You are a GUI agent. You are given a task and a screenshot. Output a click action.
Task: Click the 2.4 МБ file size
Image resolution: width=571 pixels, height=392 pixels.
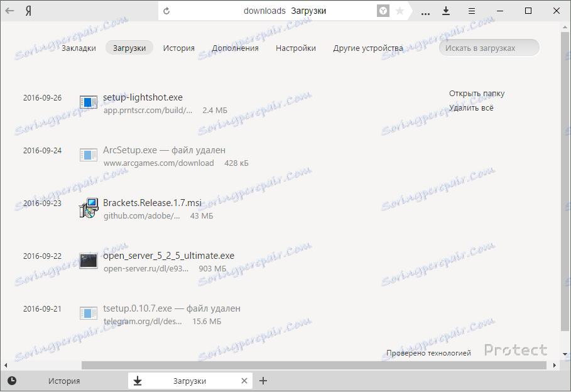(x=215, y=111)
